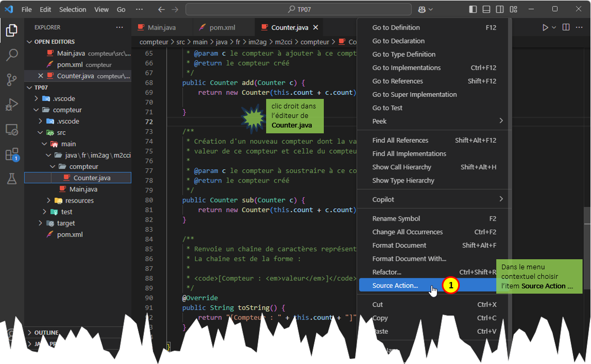Open the Run and Debug view
The width and height of the screenshot is (591, 364).
(x=12, y=105)
